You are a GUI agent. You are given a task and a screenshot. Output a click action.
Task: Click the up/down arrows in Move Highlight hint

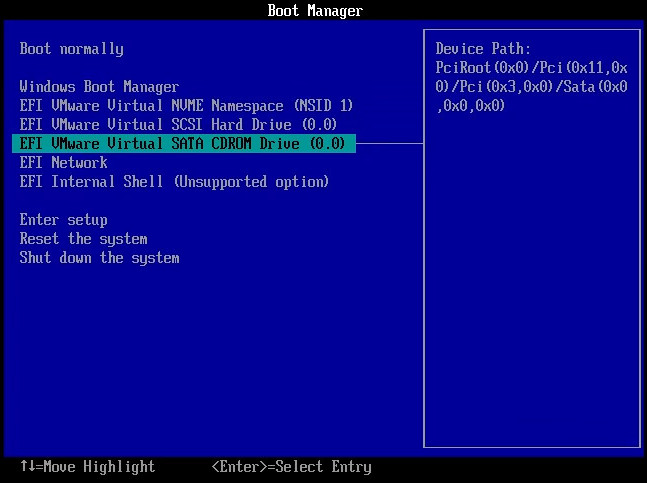(27, 467)
